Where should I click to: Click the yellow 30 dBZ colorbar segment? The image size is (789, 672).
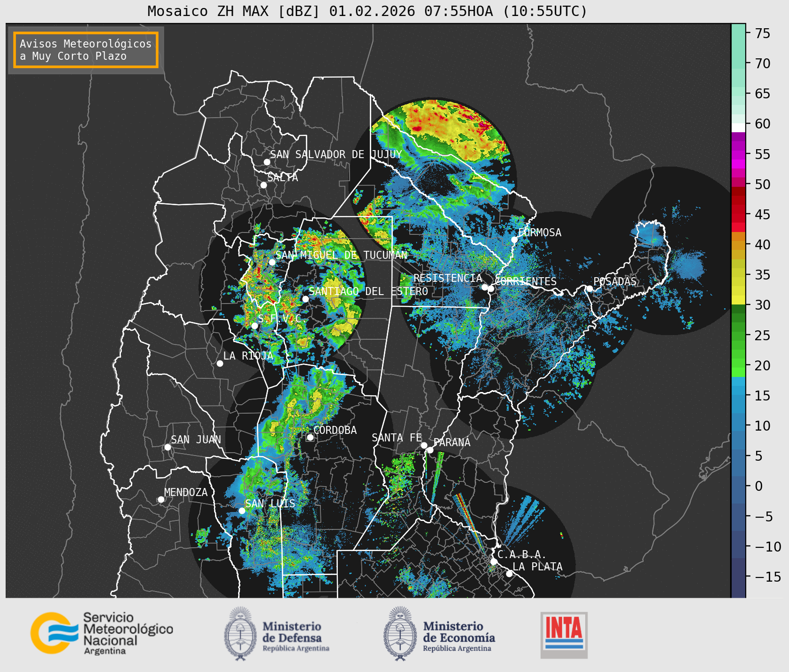(738, 300)
